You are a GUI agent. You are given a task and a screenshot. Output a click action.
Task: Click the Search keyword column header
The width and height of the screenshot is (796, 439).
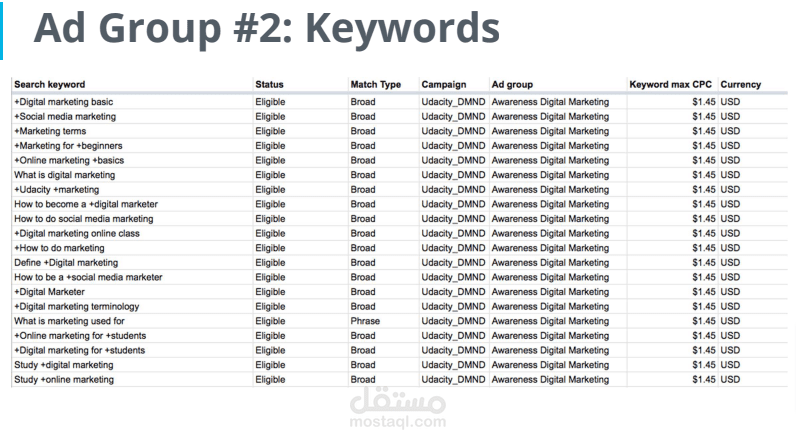click(50, 84)
